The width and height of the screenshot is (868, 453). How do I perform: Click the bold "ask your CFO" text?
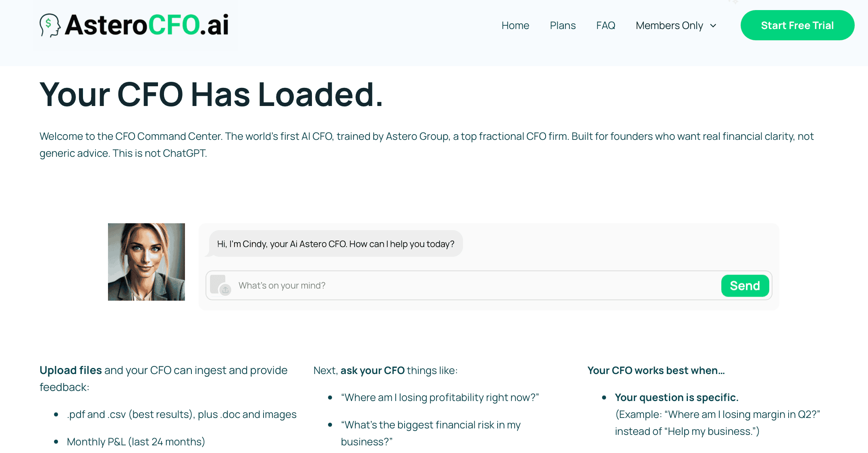click(372, 370)
